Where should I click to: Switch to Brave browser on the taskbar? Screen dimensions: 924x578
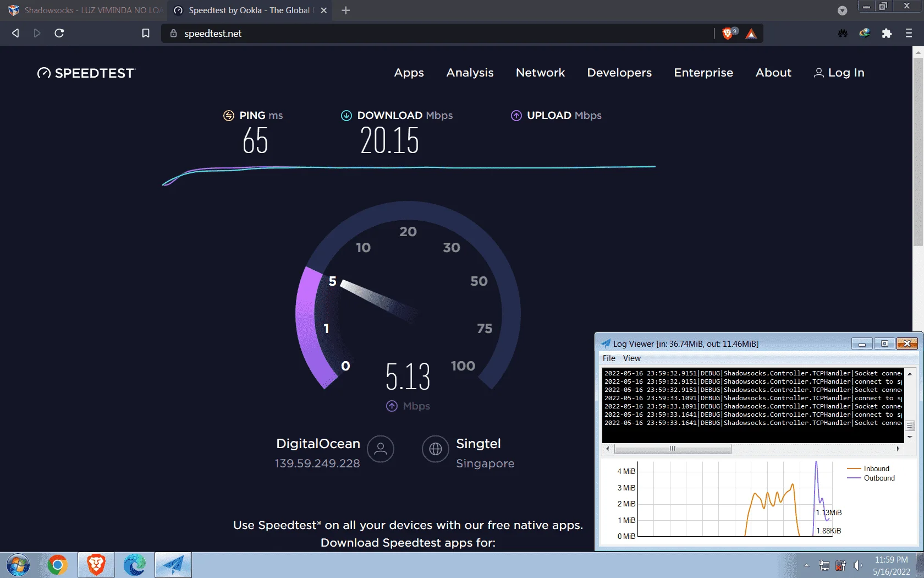click(96, 565)
